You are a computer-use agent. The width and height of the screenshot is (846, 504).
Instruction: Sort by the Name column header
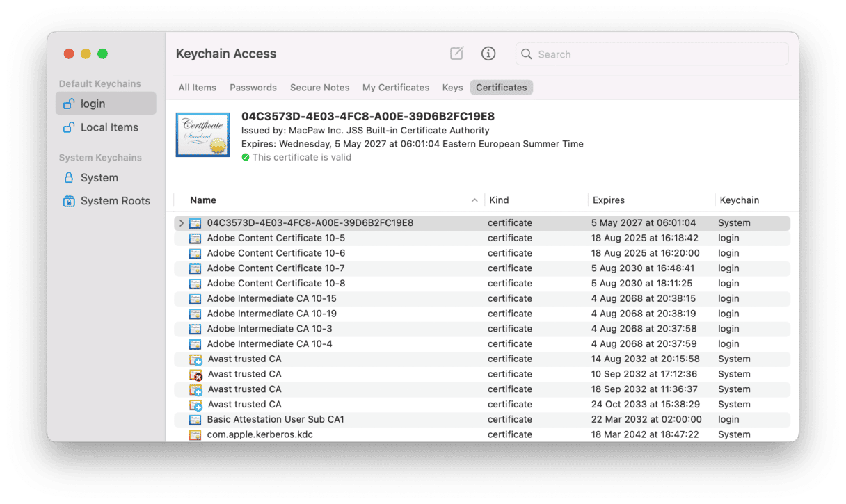pos(203,200)
